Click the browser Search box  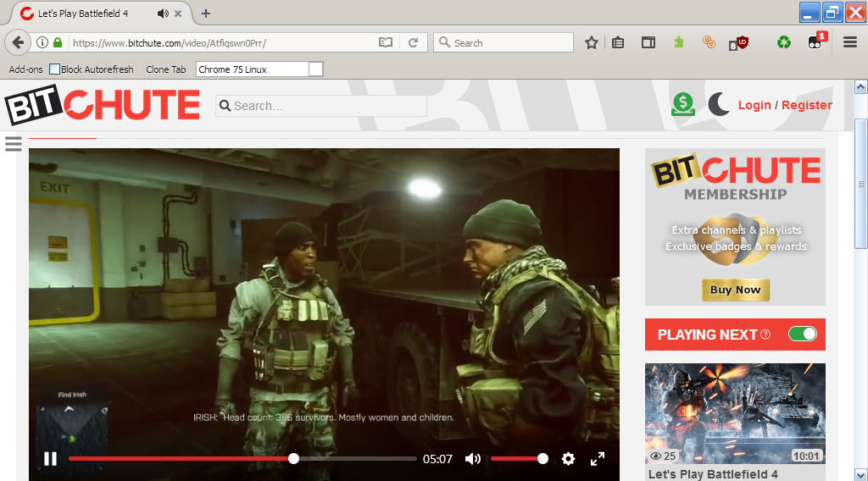click(504, 42)
